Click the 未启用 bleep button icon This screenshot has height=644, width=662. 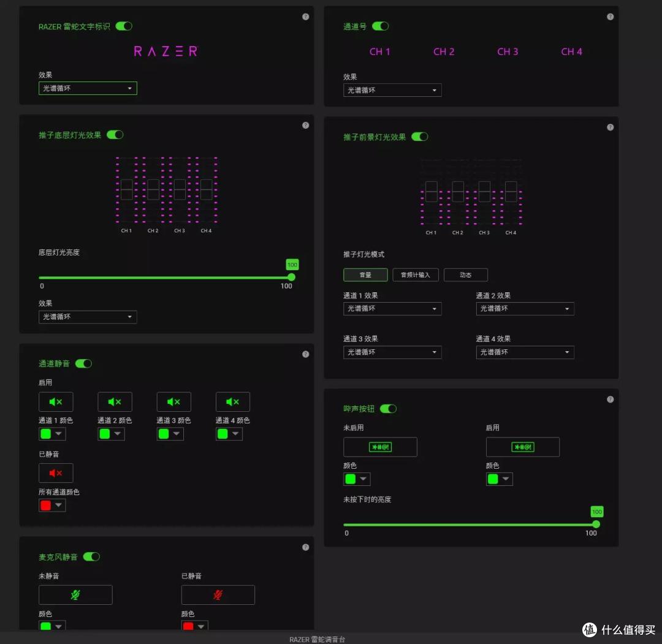(x=380, y=447)
